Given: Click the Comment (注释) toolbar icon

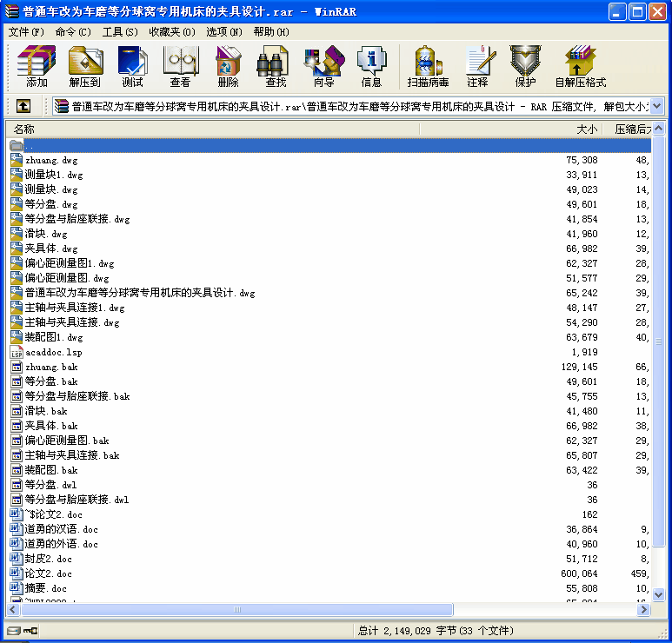Looking at the screenshot, I should 477,67.
